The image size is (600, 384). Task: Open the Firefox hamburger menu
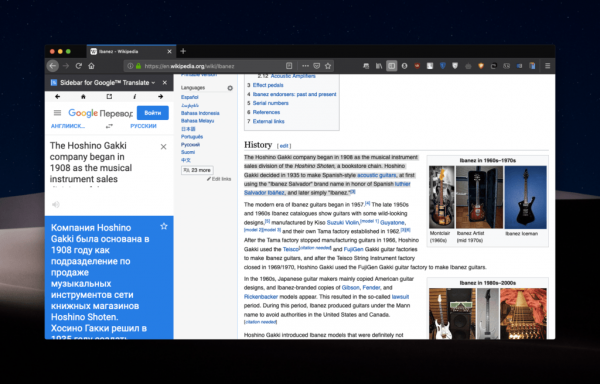click(x=548, y=66)
